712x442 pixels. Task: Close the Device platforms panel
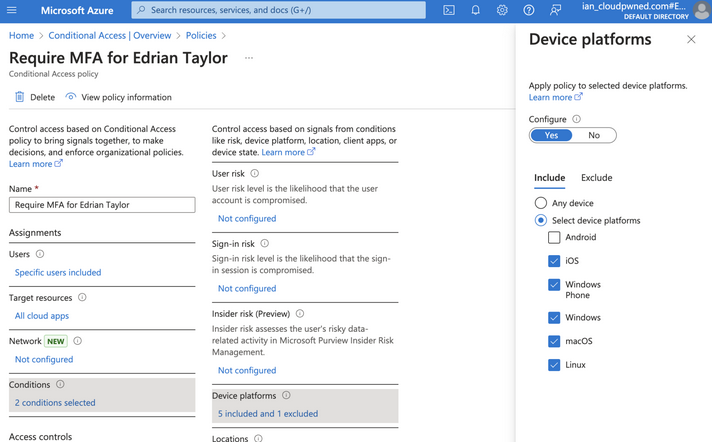(691, 40)
